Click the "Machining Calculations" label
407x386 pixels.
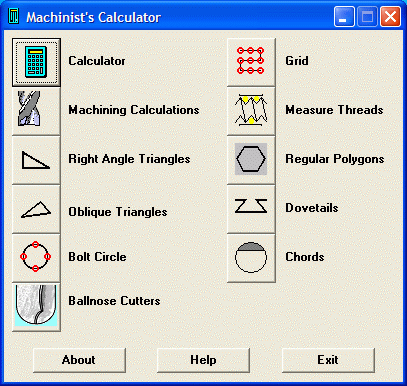134,110
